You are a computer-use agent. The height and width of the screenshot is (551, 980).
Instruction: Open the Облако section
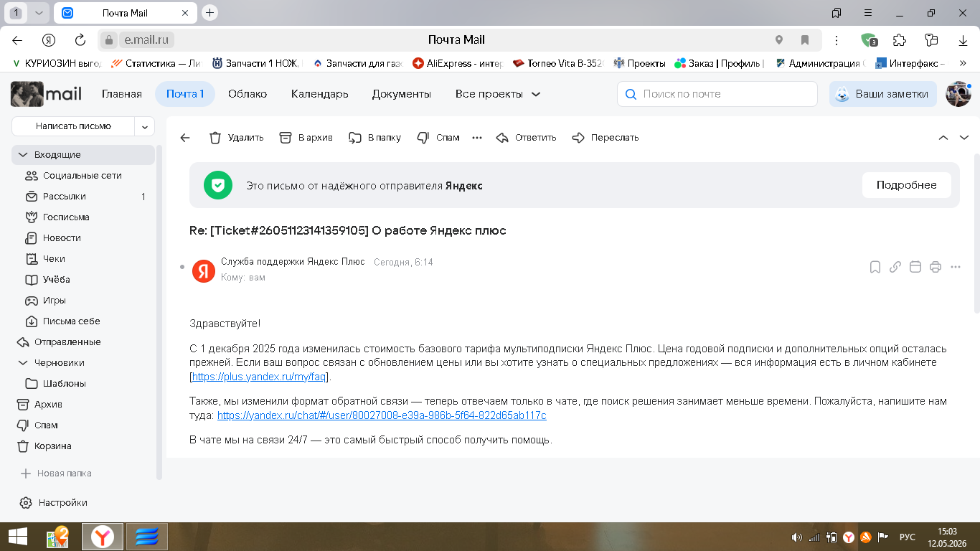coord(248,94)
